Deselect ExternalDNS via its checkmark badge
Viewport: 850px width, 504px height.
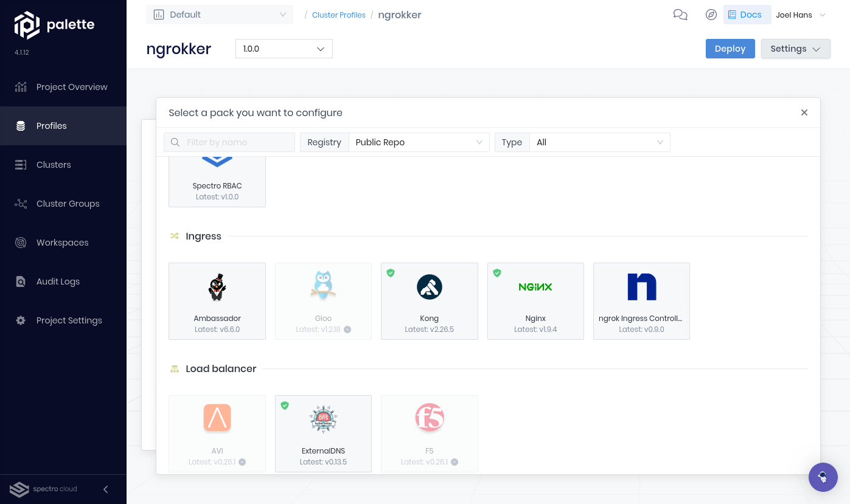285,406
